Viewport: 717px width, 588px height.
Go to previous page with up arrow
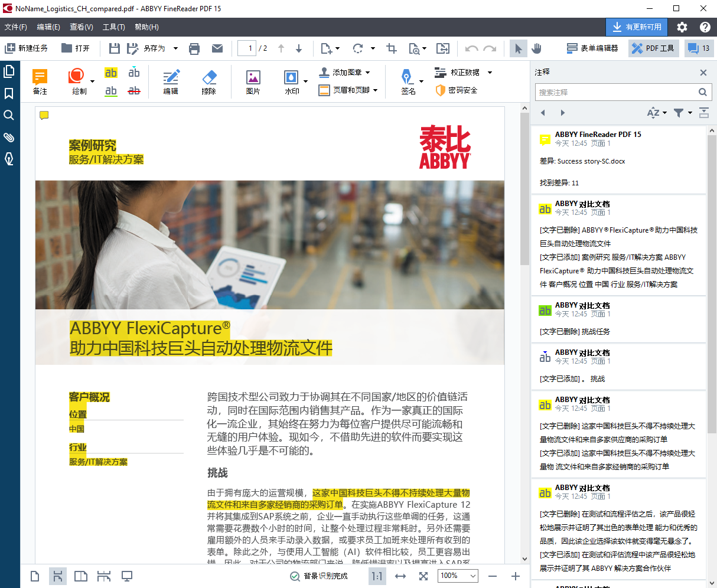281,48
